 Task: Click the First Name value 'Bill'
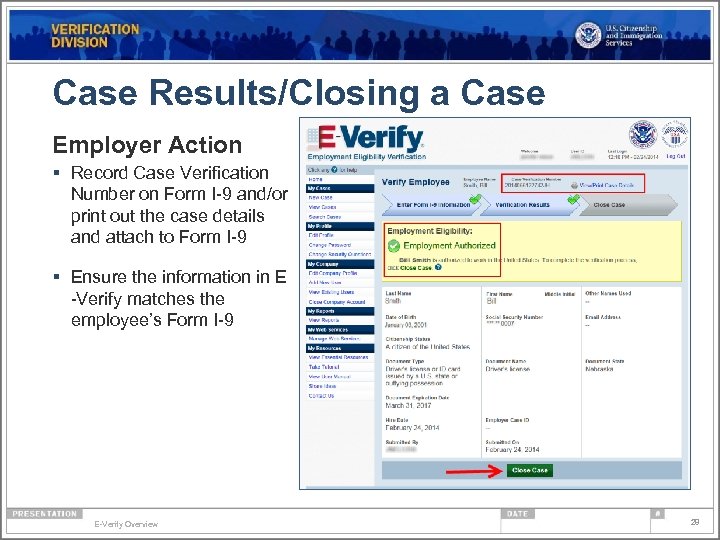(x=491, y=301)
